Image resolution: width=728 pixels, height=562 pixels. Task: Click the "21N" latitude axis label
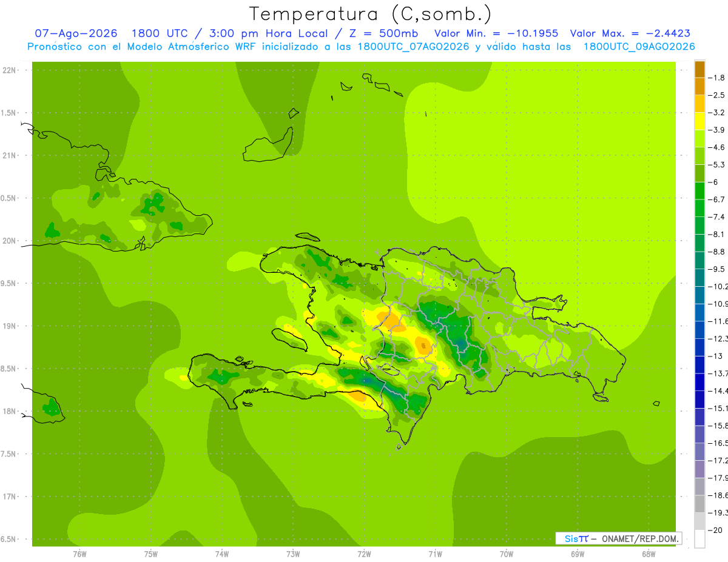9,155
